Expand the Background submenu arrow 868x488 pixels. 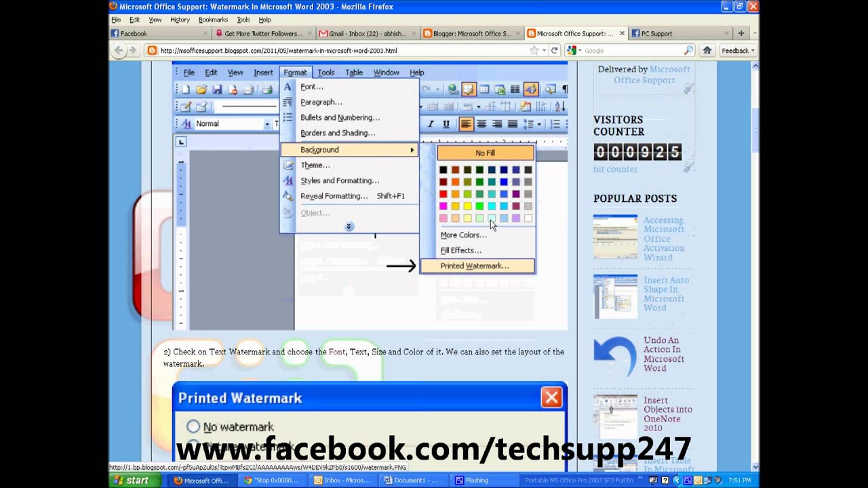coord(412,150)
